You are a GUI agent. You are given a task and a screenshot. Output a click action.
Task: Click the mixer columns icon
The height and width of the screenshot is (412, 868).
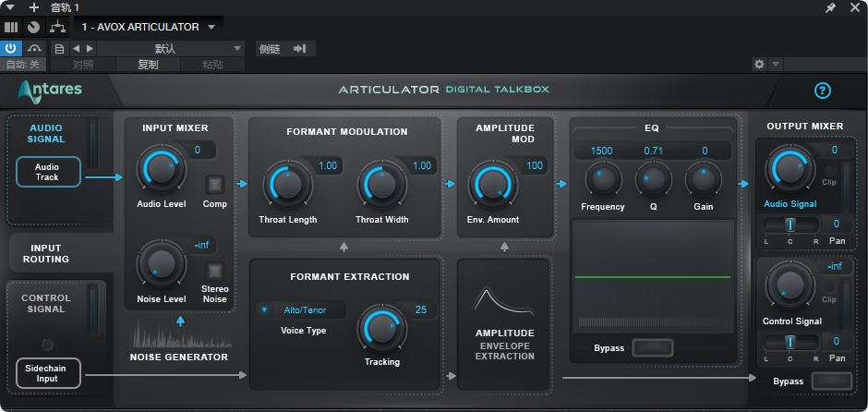(11, 27)
